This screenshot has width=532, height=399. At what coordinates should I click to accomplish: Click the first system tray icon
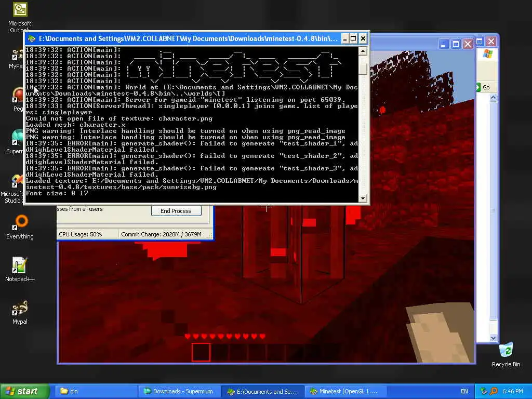click(x=484, y=391)
